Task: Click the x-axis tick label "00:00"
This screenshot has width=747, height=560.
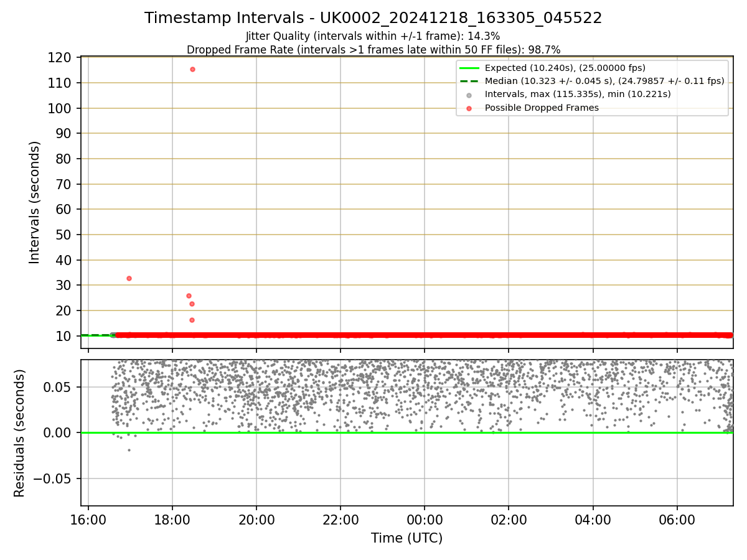Action: (x=425, y=519)
